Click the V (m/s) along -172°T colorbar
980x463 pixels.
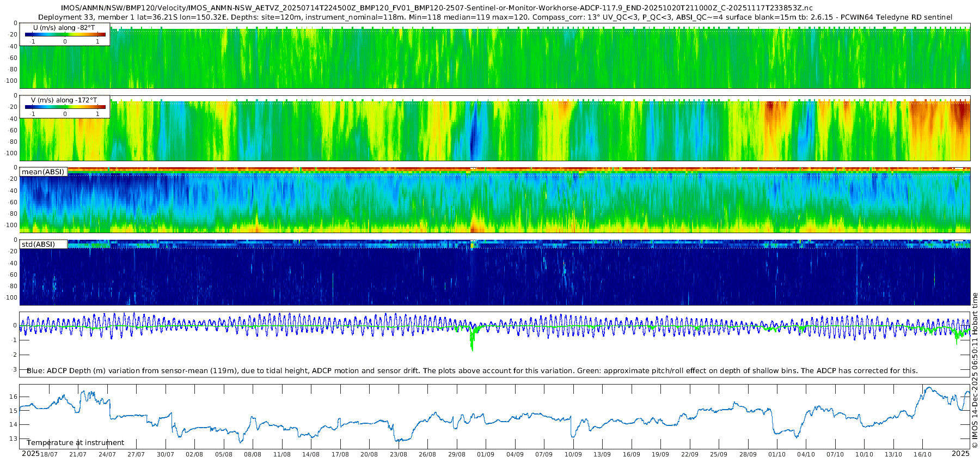click(65, 107)
